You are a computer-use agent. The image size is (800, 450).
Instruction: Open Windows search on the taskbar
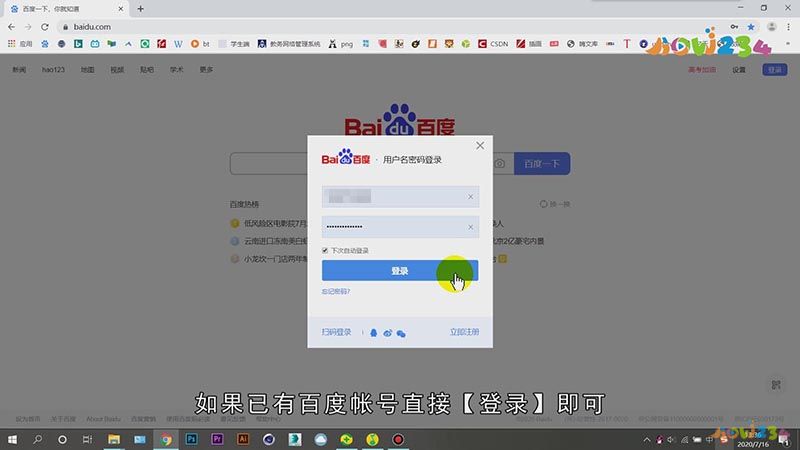[x=37, y=439]
